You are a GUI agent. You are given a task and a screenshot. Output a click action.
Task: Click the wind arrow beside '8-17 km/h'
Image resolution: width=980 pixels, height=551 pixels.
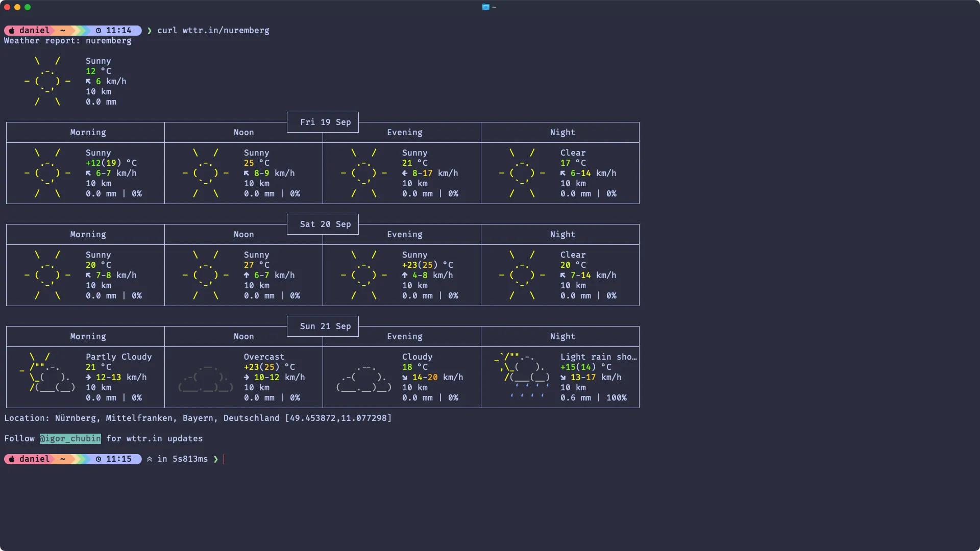pyautogui.click(x=405, y=173)
